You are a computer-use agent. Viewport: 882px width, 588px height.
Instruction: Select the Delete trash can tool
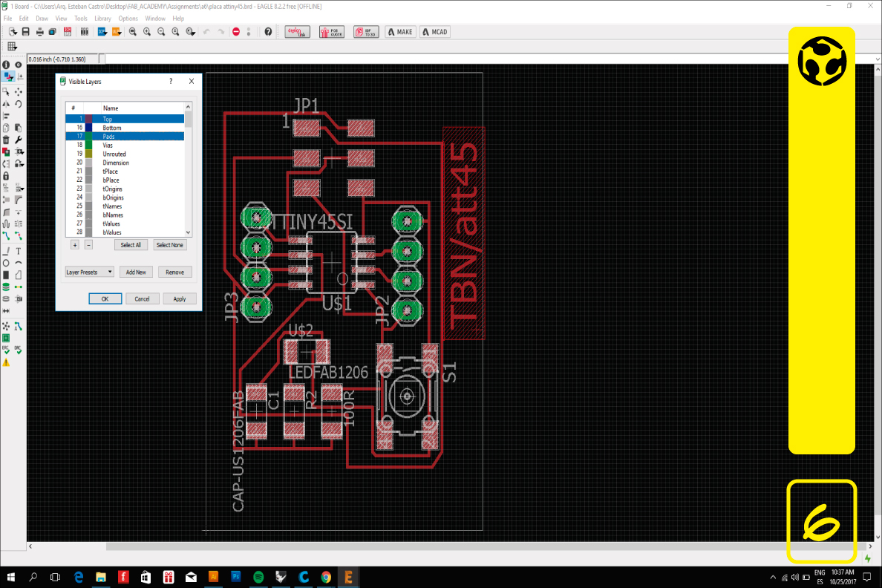click(x=6, y=140)
